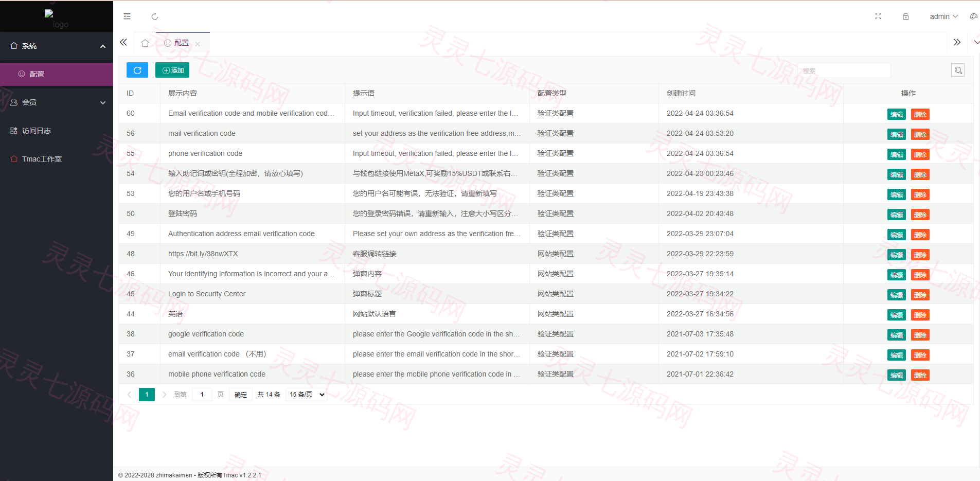Focus the 搜索 search input field

844,70
